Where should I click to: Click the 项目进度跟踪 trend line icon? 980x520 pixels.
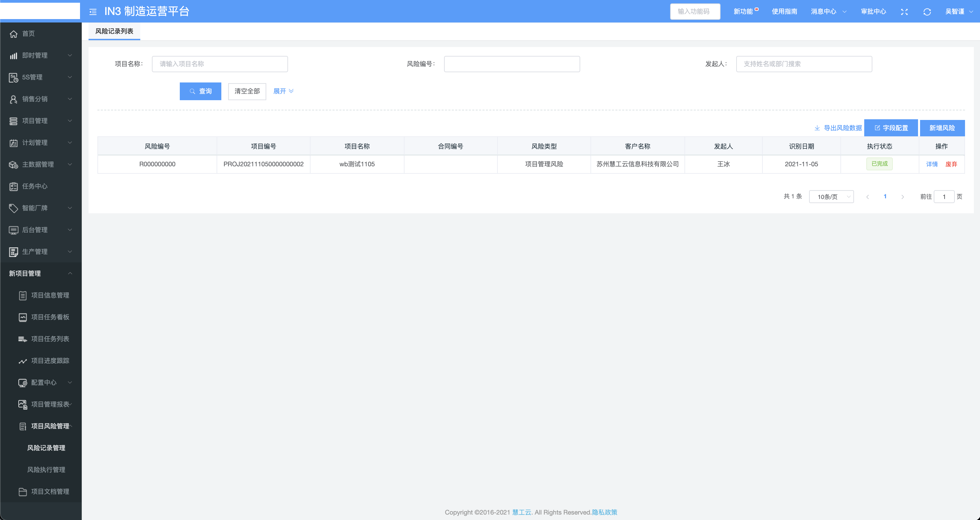pos(23,361)
